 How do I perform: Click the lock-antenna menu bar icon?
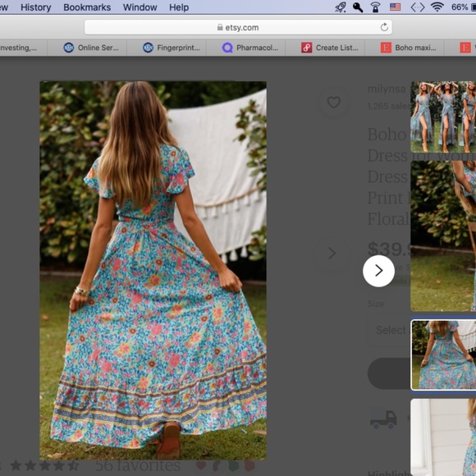pos(376,7)
